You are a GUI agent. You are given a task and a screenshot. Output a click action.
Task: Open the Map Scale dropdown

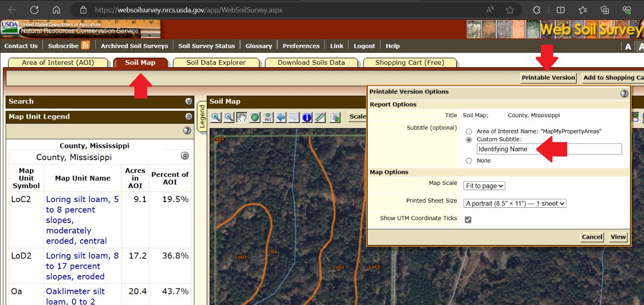(484, 186)
